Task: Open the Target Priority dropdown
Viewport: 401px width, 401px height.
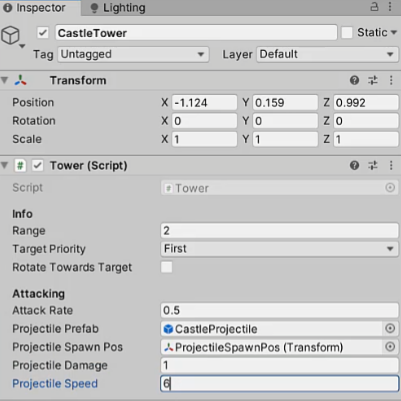Action: click(x=279, y=249)
